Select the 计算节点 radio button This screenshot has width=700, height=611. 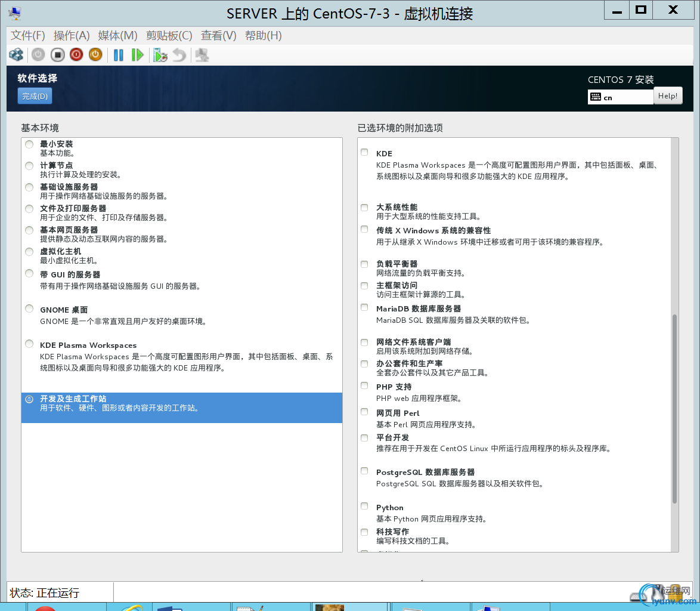(29, 166)
